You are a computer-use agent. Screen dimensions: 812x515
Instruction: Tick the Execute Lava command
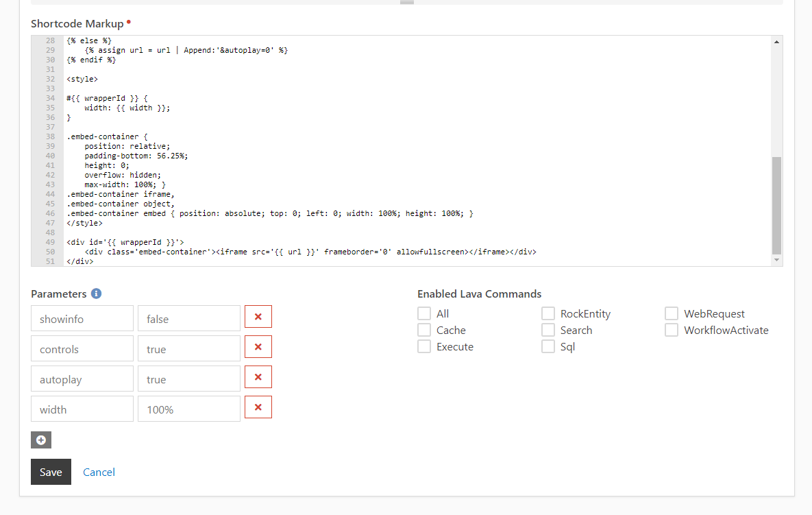(424, 346)
